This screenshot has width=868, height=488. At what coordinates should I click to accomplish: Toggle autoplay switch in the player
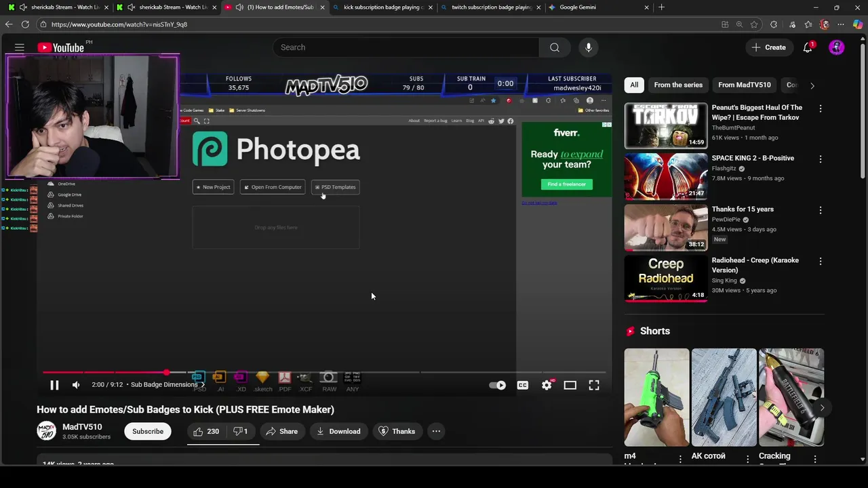(x=497, y=385)
